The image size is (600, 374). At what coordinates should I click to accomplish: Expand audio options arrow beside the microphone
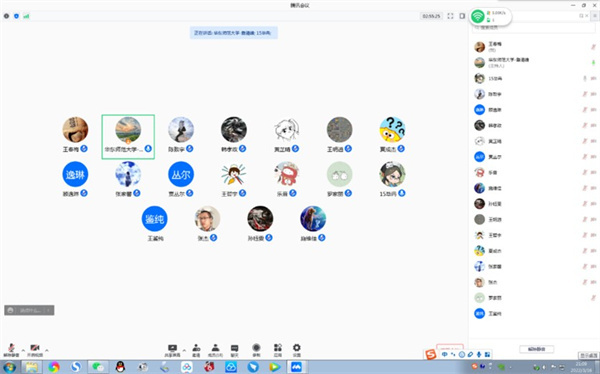(x=23, y=350)
